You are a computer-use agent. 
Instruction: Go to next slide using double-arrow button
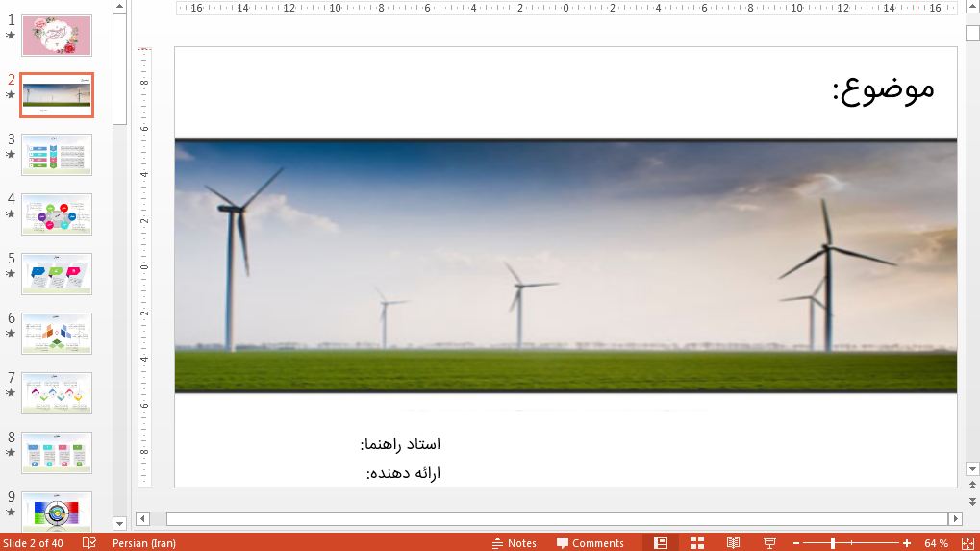click(972, 499)
